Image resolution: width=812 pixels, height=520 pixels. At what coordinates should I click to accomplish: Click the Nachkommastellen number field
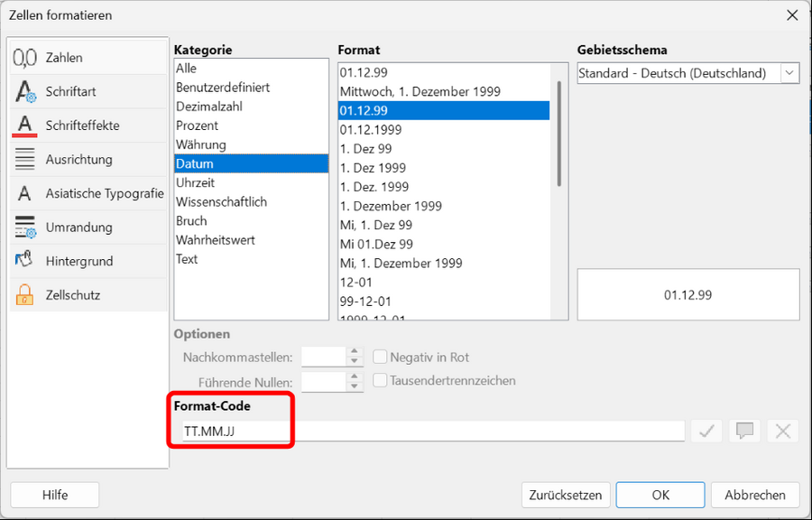(x=324, y=357)
